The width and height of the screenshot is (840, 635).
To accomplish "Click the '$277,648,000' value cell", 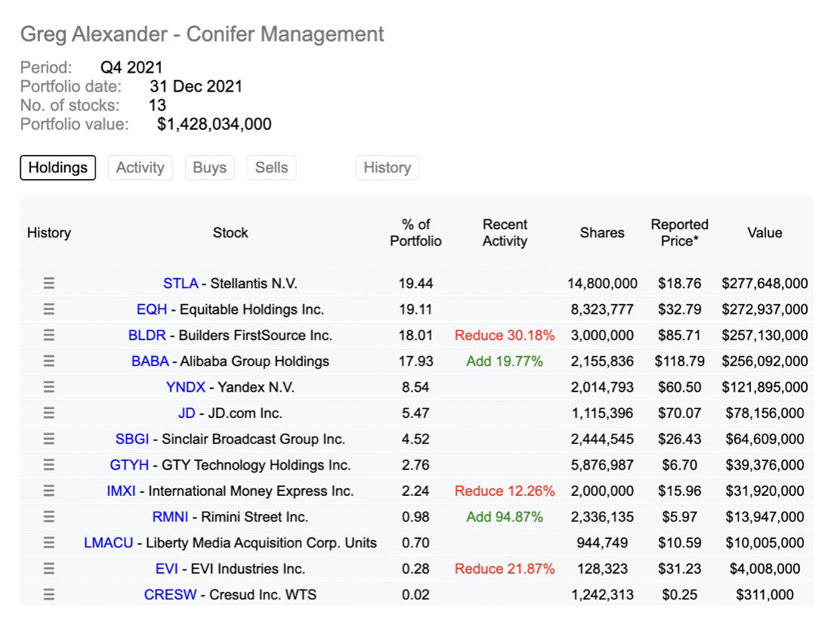I will [x=764, y=283].
